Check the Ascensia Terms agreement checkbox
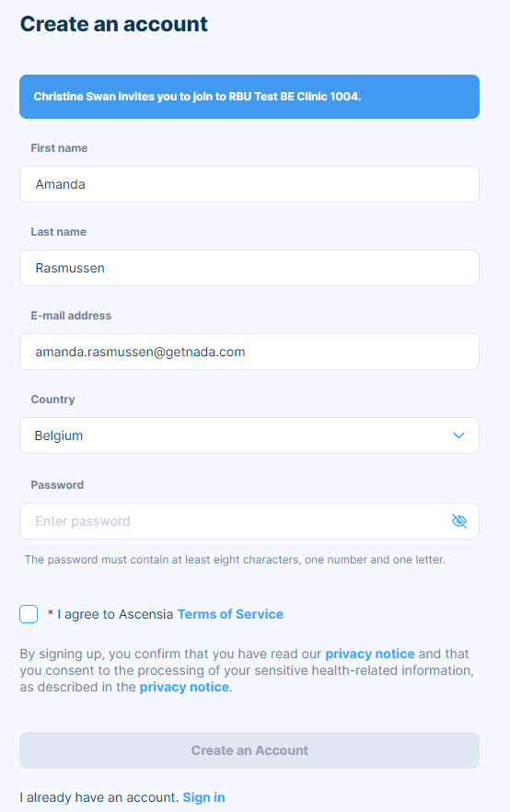This screenshot has width=510, height=812. (29, 614)
